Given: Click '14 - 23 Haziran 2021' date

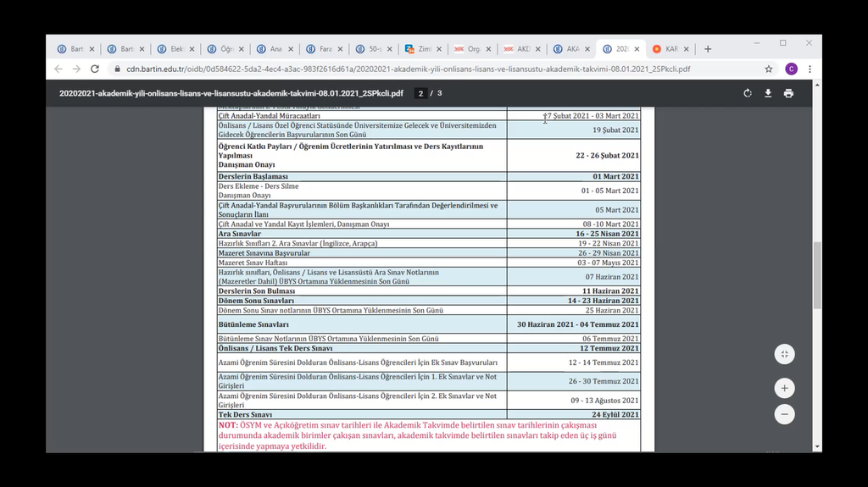Looking at the screenshot, I should [x=604, y=301].
